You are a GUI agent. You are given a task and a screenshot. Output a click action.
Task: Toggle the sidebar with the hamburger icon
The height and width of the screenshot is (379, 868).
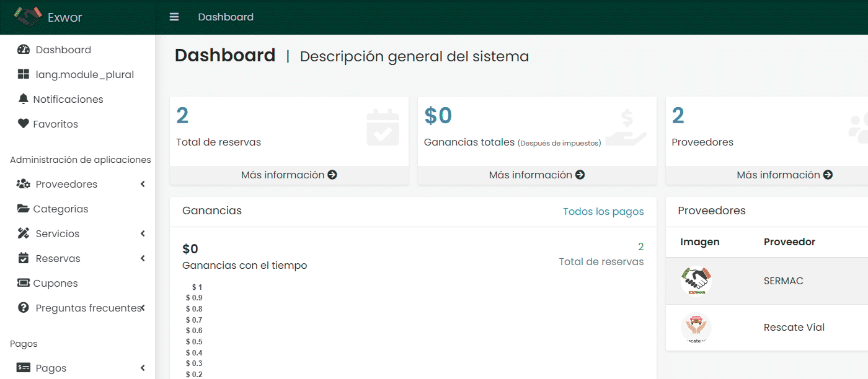point(174,17)
